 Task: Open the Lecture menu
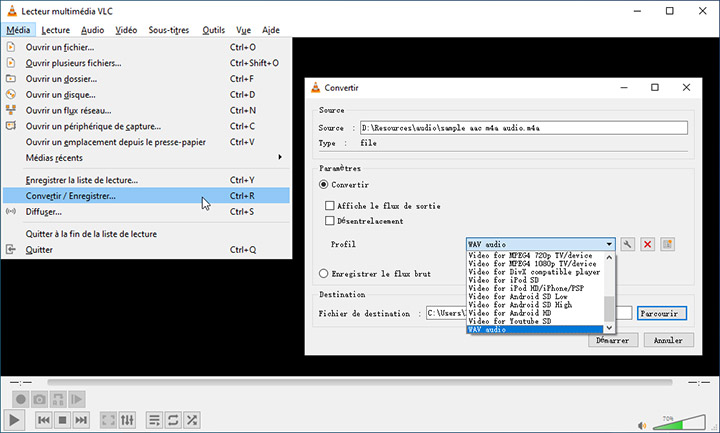click(x=56, y=30)
